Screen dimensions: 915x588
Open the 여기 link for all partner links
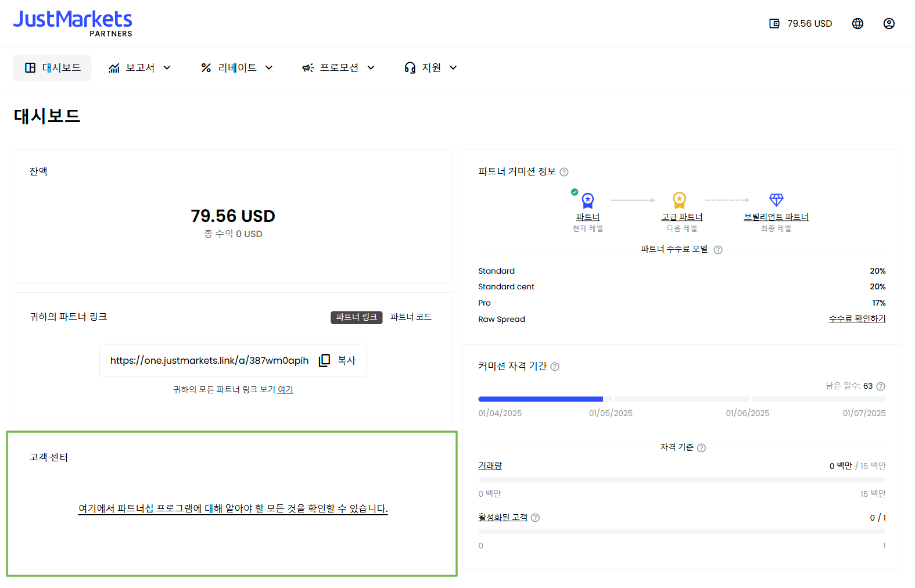pyautogui.click(x=285, y=390)
